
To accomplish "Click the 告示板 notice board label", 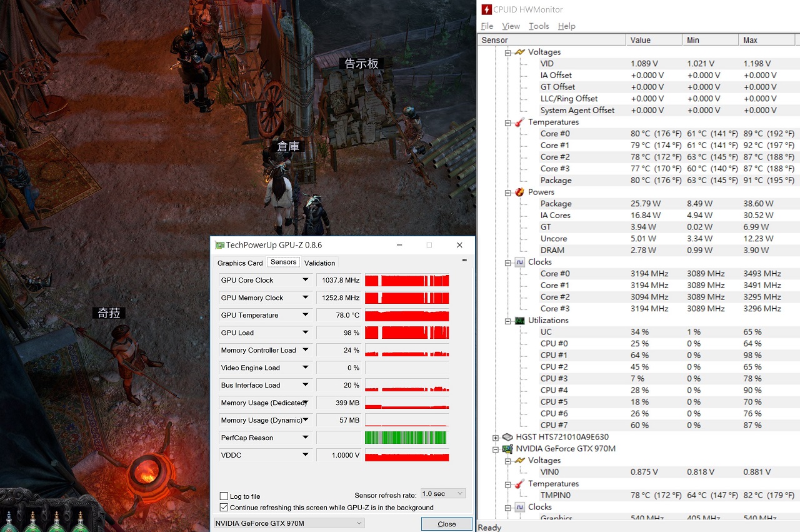I will [361, 64].
